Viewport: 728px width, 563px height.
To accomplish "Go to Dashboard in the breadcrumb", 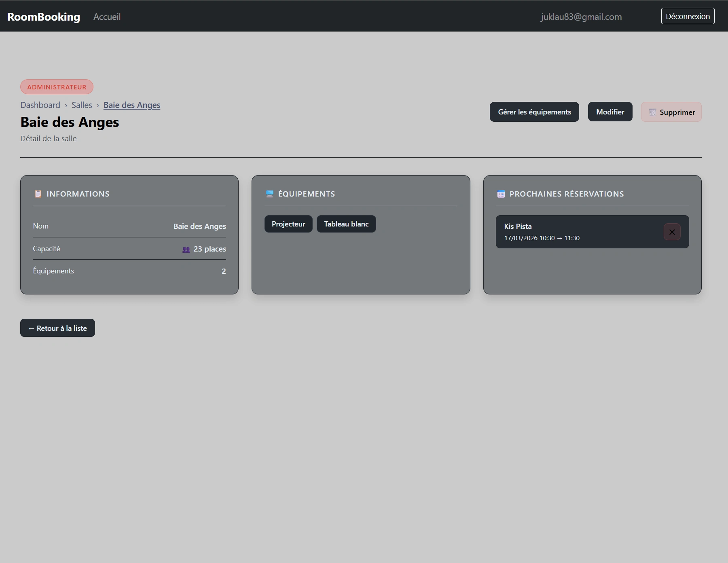I will [x=40, y=105].
